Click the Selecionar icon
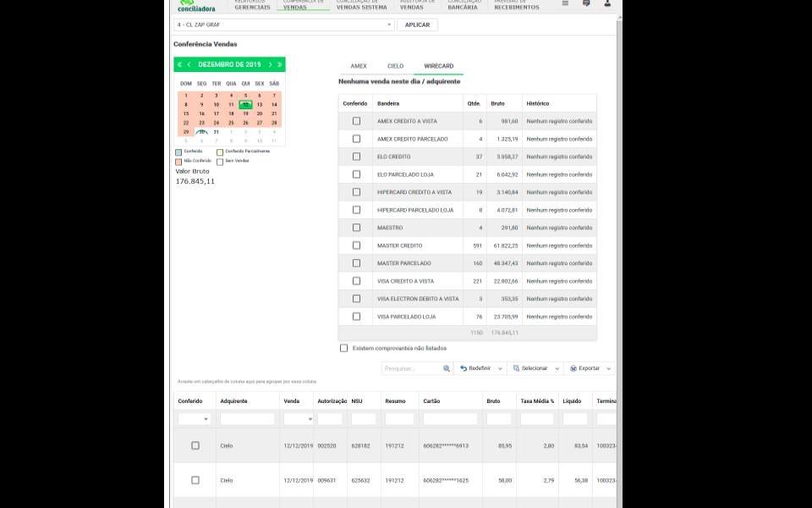Viewport: 812px width, 508px height. tap(516, 368)
